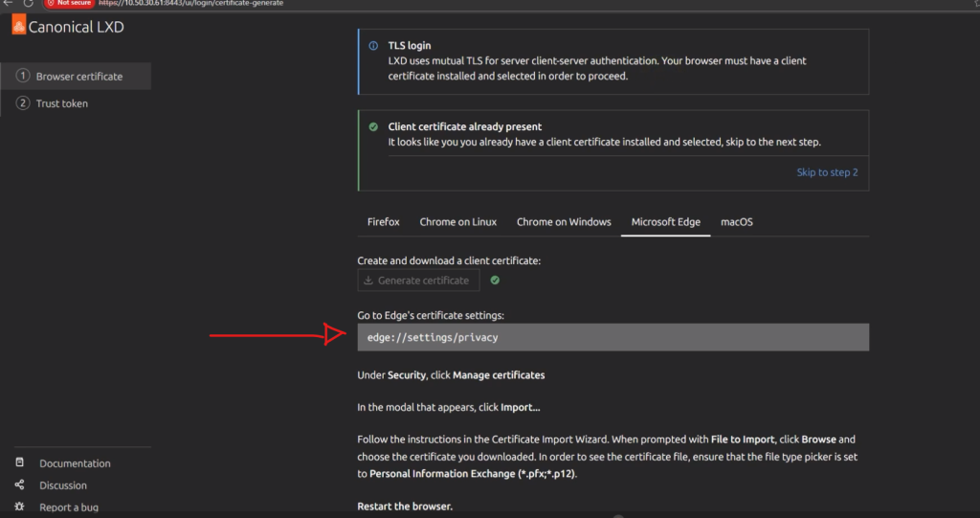The width and height of the screenshot is (980, 518).
Task: Open the Chrome on Windows tab
Action: 564,222
